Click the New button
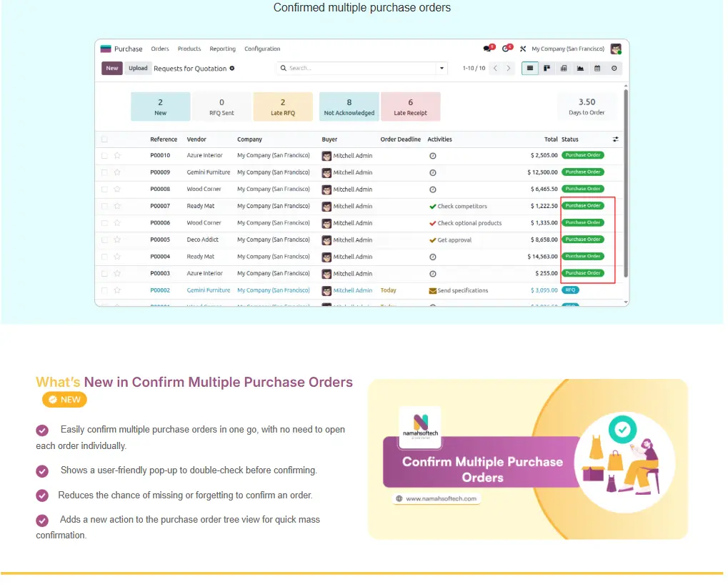Screen dimensions: 728x587 coord(112,69)
